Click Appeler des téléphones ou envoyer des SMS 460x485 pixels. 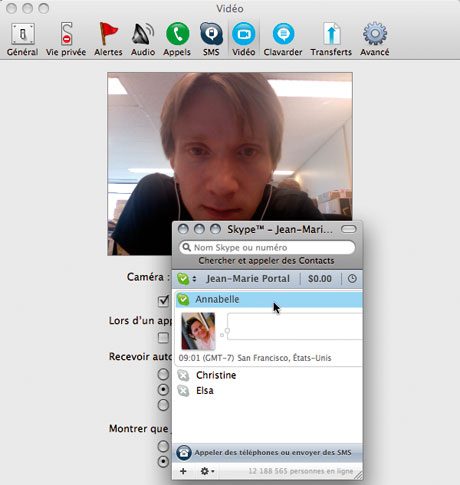(x=273, y=453)
